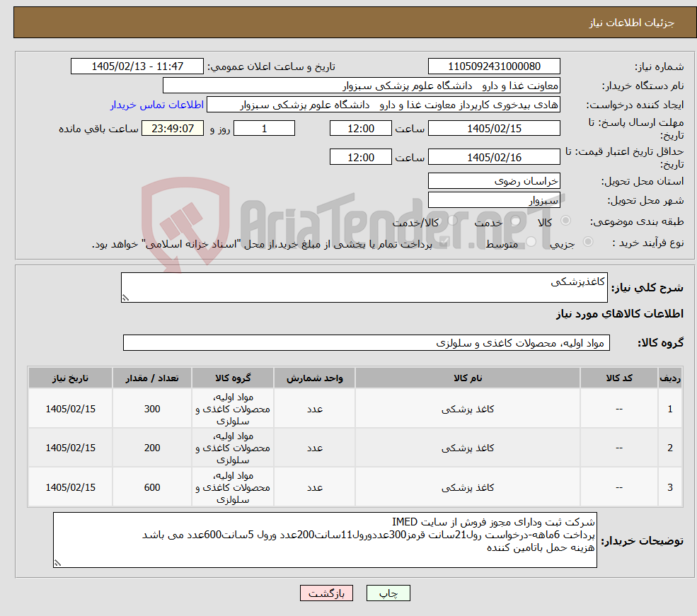This screenshot has height=616, width=697.
Task: Click the بازگشت (back) button
Action: click(326, 593)
